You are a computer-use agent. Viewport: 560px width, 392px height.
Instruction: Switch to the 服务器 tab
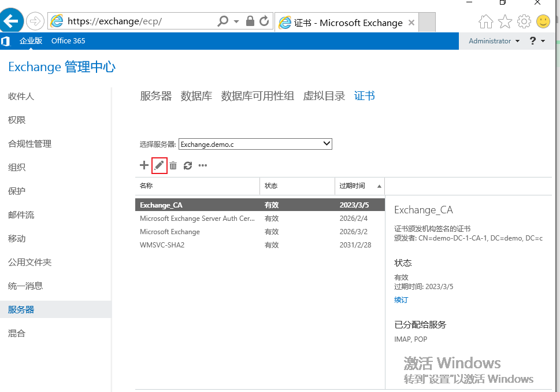(155, 96)
